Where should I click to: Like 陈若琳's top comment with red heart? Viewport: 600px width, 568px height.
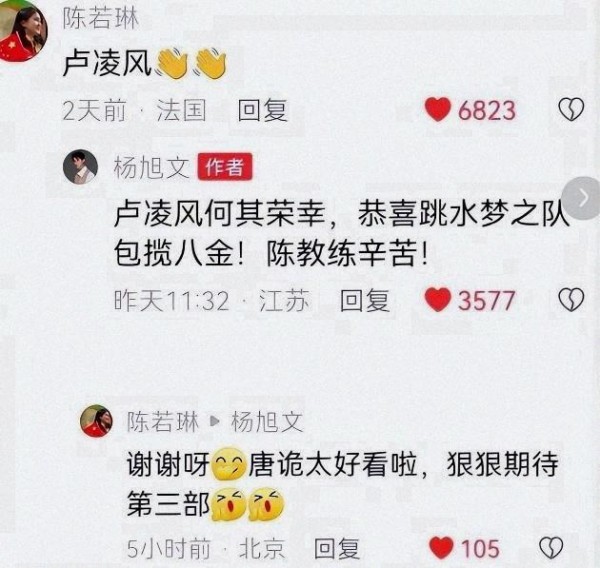438,109
